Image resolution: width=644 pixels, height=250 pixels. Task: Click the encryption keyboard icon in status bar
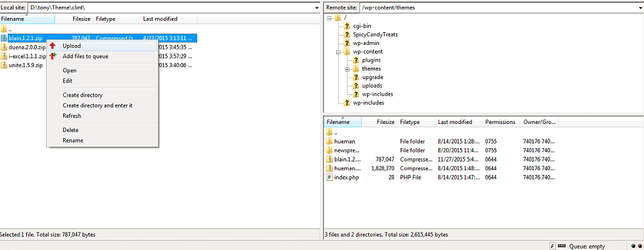coord(562,246)
